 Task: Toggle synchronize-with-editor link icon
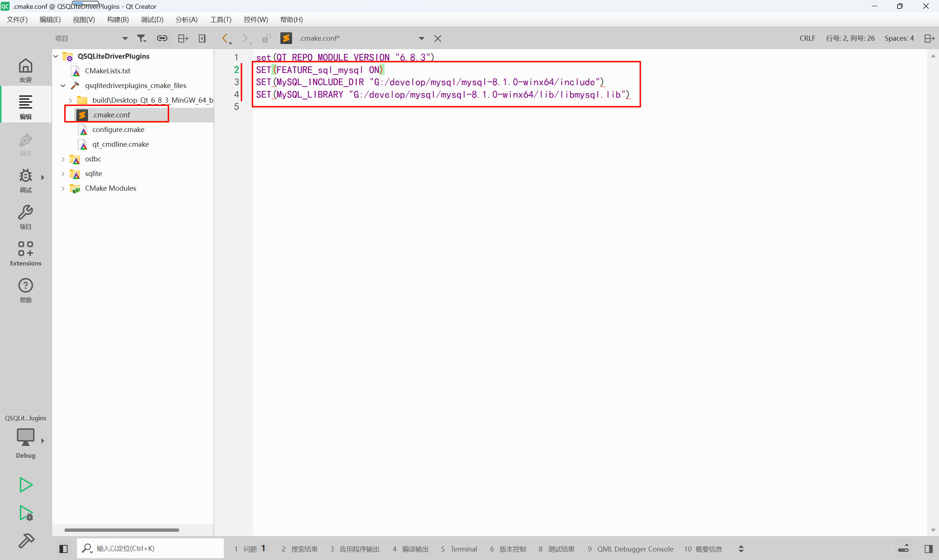point(161,38)
